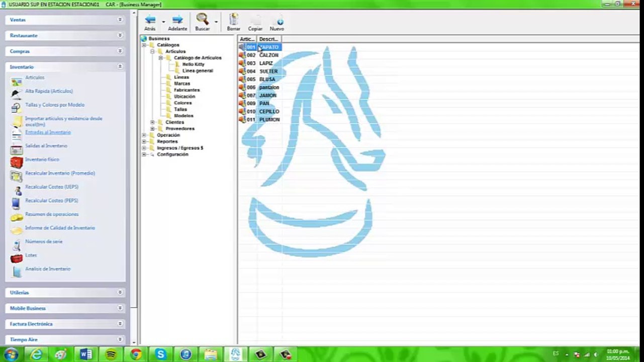Select article row 003 LAPIZ
This screenshot has height=362, width=644.
tap(259, 63)
